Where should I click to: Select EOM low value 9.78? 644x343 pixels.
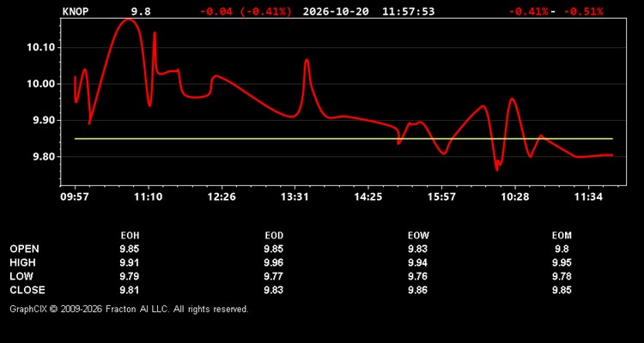click(x=562, y=276)
